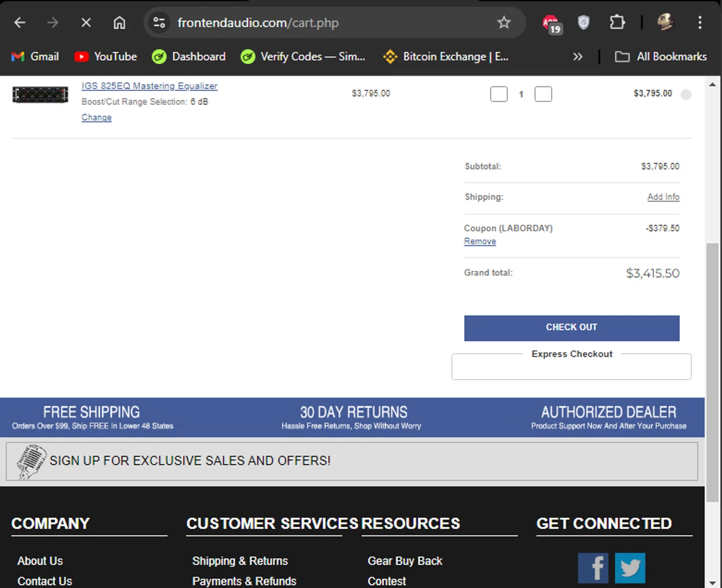
Task: Go back using the browser back arrow
Action: (x=20, y=23)
